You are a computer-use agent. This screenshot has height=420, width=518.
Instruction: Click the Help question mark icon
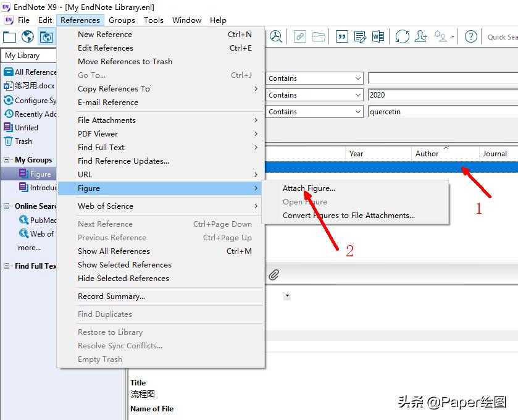(x=471, y=37)
